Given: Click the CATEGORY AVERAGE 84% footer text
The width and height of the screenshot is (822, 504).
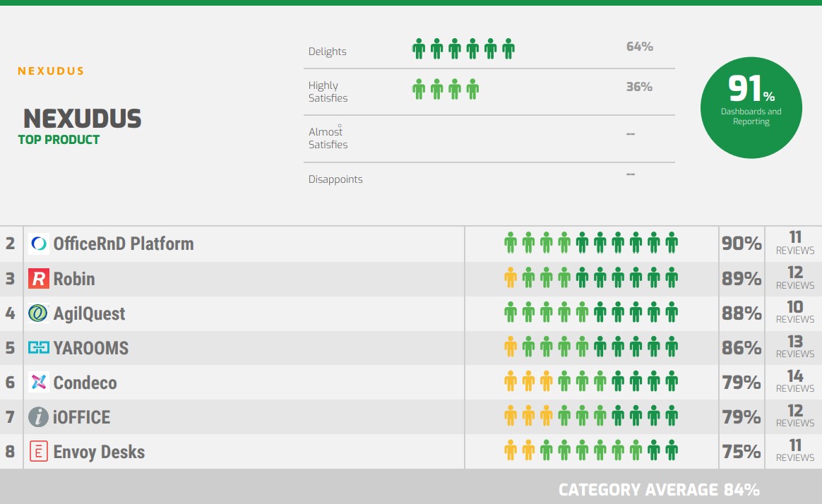Looking at the screenshot, I should point(659,490).
